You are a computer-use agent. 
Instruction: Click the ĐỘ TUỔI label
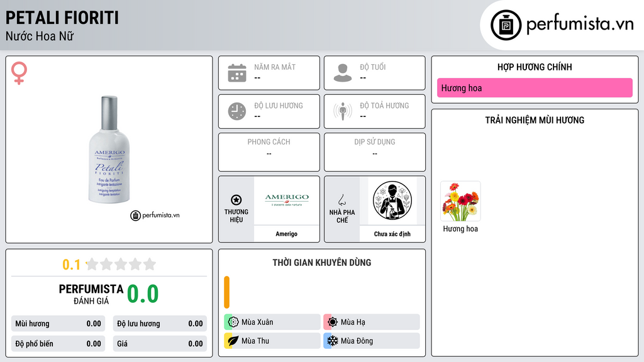[x=373, y=67]
